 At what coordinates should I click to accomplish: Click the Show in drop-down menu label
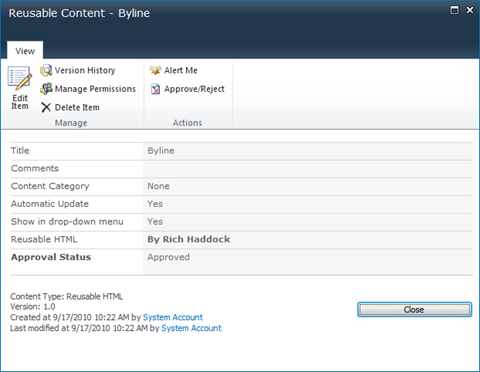[67, 222]
